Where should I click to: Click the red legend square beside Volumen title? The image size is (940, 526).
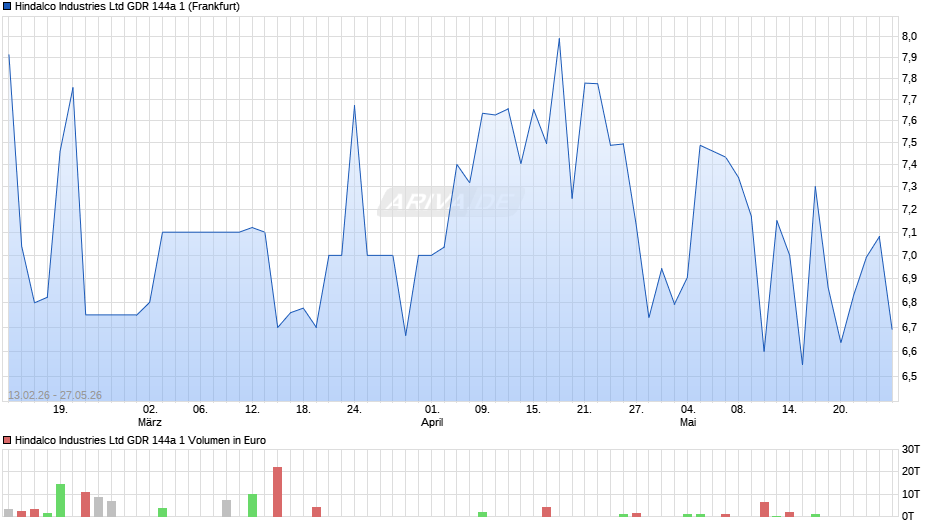click(x=7, y=440)
